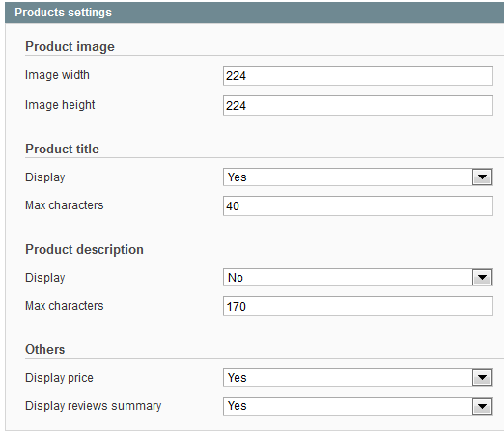Open the Display reviews summary dropdown
The width and height of the screenshot is (504, 435).
pyautogui.click(x=358, y=406)
